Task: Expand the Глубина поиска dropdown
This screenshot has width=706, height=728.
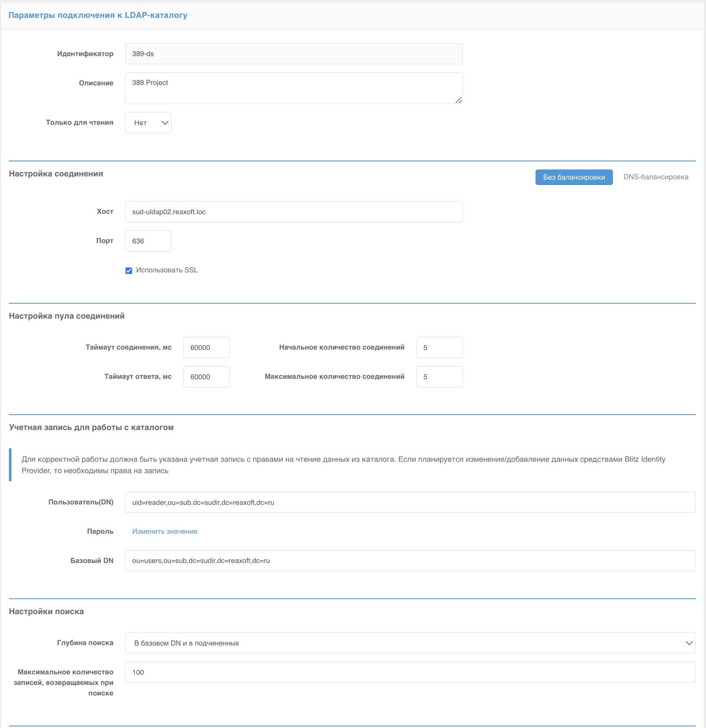Action: point(410,643)
